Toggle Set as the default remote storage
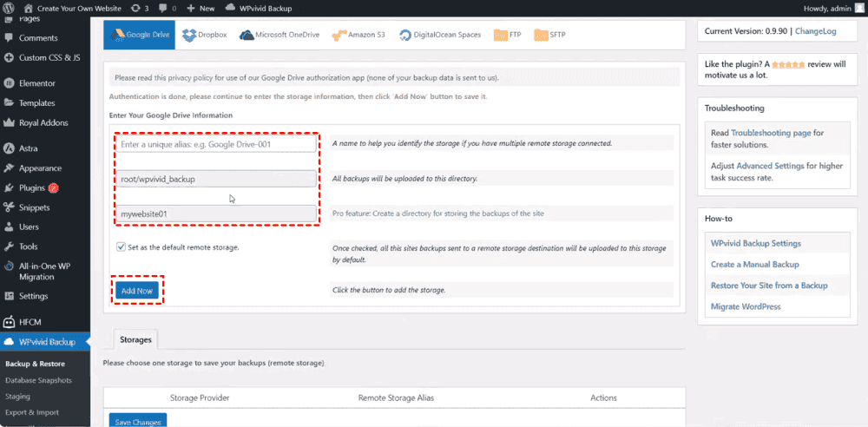 [x=121, y=247]
